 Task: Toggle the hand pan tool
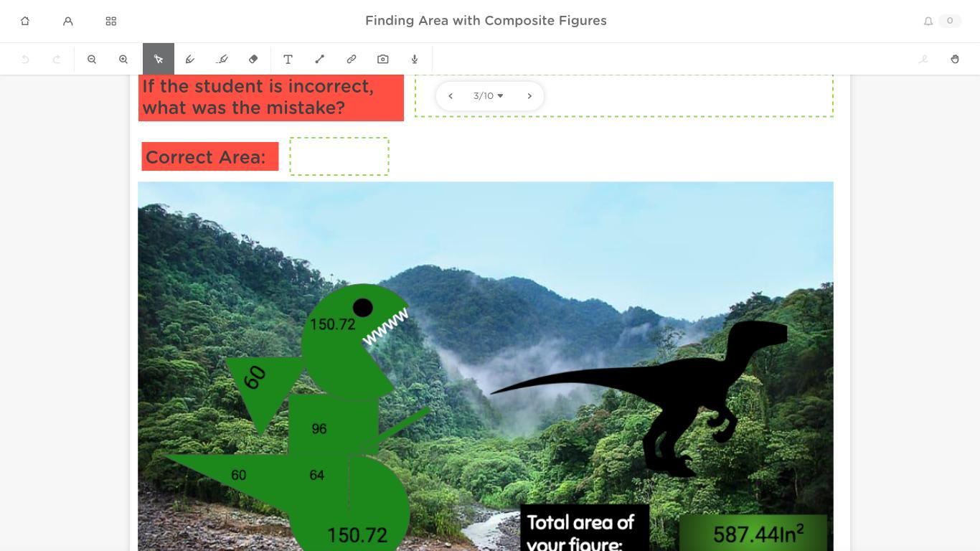point(955,60)
